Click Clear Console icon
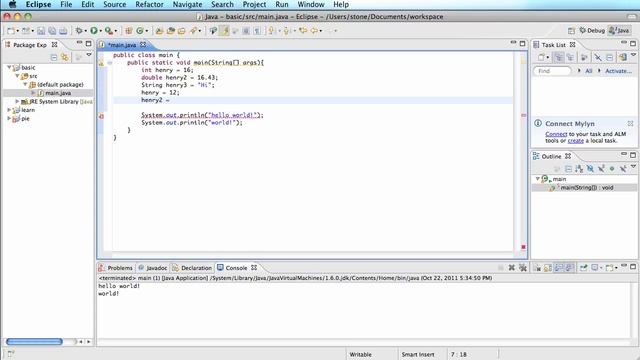This screenshot has height=360, width=640. click(537, 268)
